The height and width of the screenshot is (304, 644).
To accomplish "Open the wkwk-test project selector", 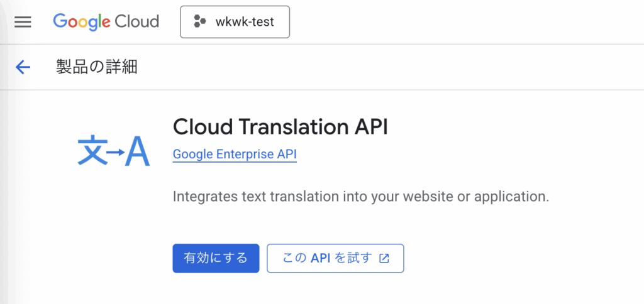I will (x=235, y=22).
